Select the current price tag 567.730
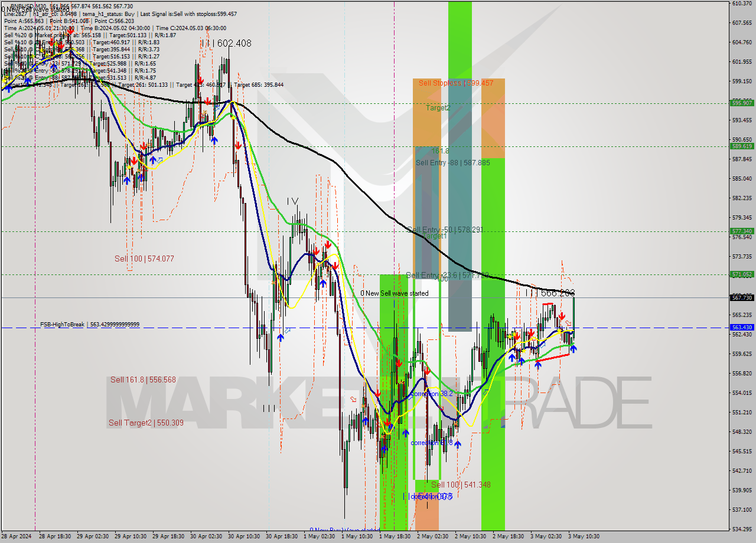The width and height of the screenshot is (756, 543). 742,298
